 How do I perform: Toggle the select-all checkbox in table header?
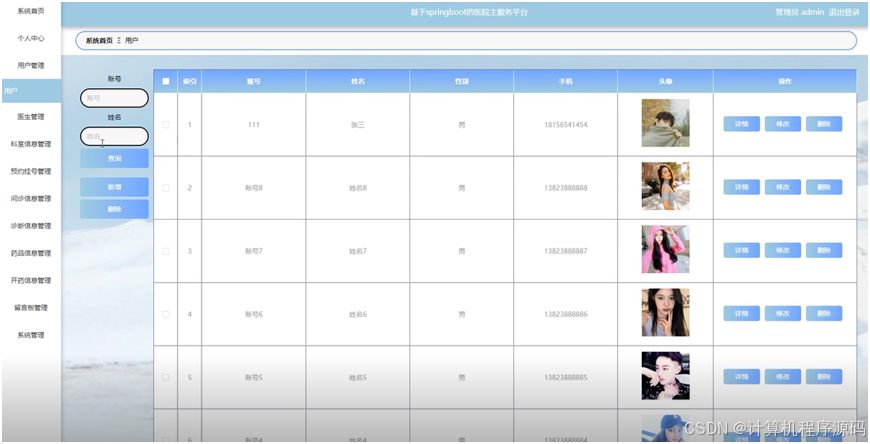click(x=165, y=81)
